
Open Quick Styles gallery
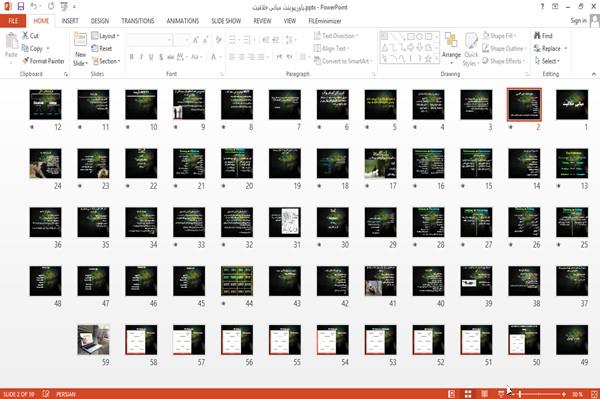pos(471,49)
